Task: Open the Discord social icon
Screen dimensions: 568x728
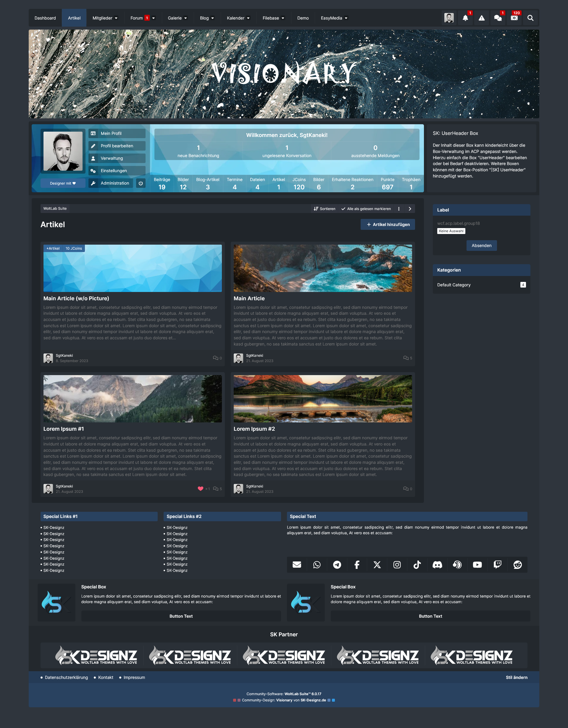Action: 437,565
